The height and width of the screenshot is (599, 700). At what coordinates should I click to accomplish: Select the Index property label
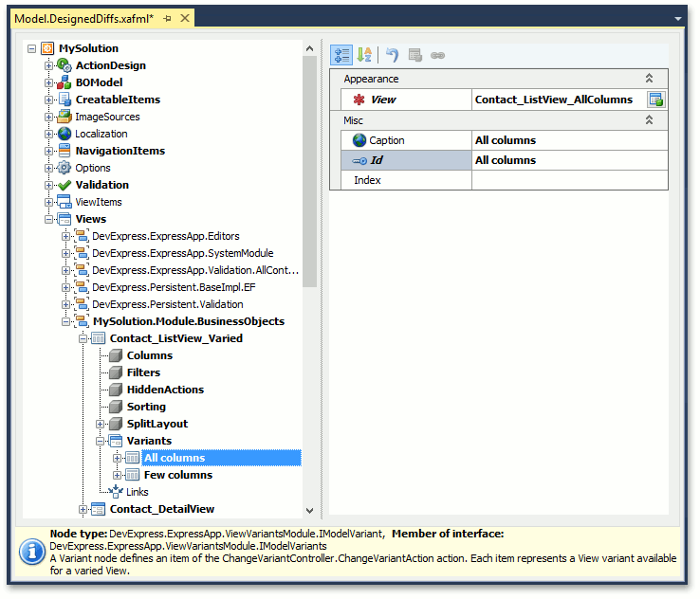pos(367,180)
